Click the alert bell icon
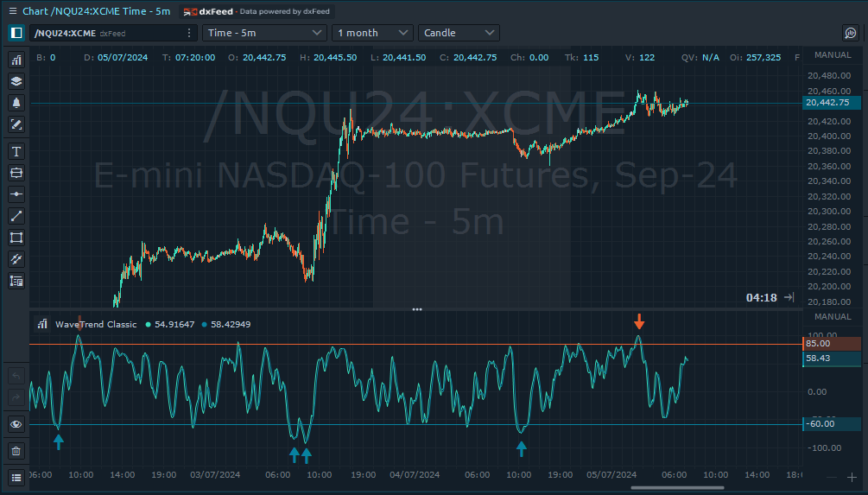This screenshot has height=495, width=868. 16,103
